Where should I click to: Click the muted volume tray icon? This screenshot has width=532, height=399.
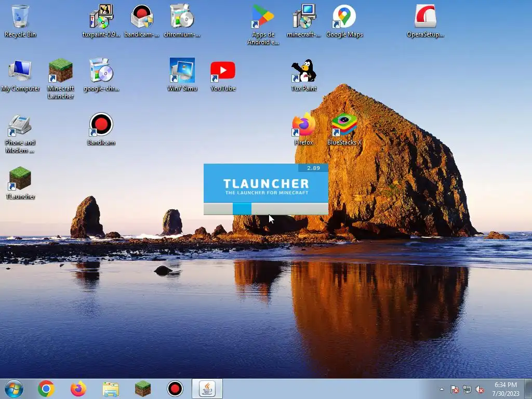(x=480, y=389)
